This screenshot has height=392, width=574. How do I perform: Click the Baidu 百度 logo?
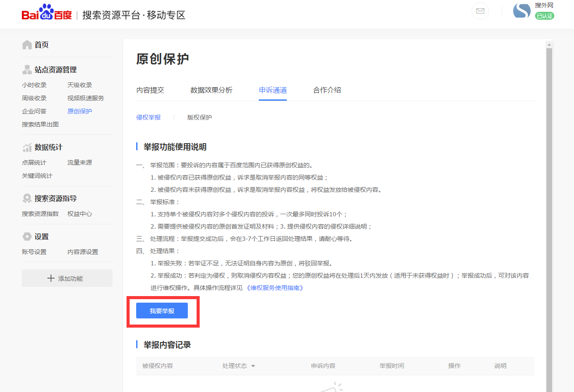[x=47, y=13]
